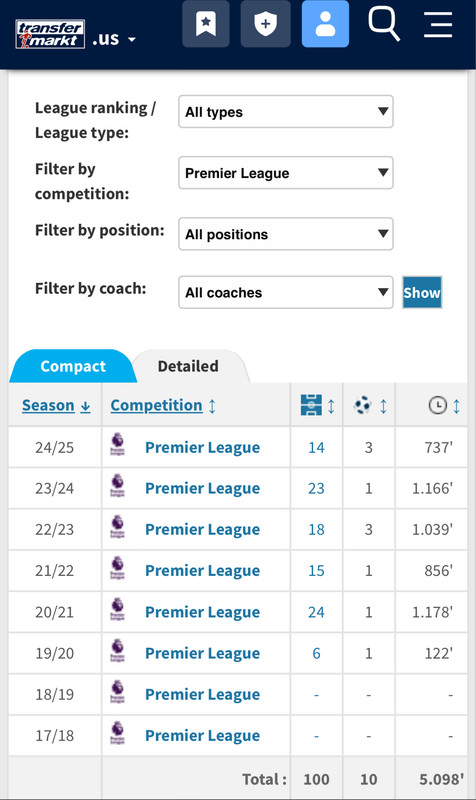Click Premier League logo in 24/25 row
The image size is (476, 800).
click(117, 444)
